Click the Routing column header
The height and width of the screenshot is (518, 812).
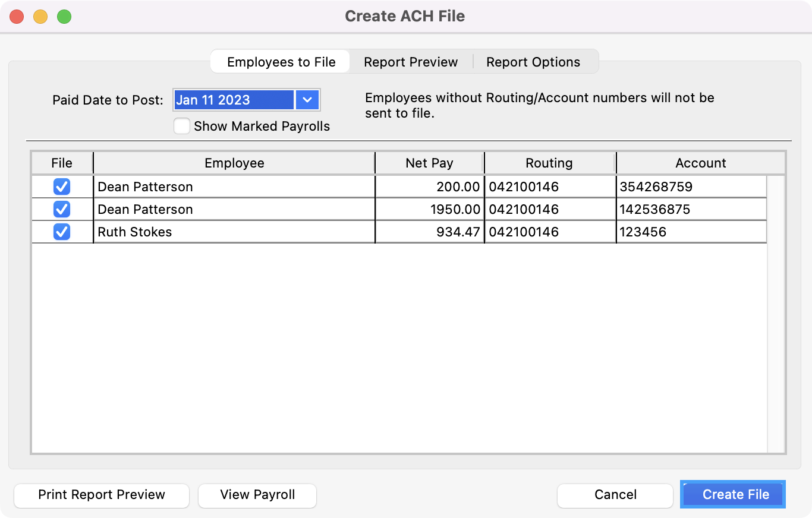pos(549,163)
